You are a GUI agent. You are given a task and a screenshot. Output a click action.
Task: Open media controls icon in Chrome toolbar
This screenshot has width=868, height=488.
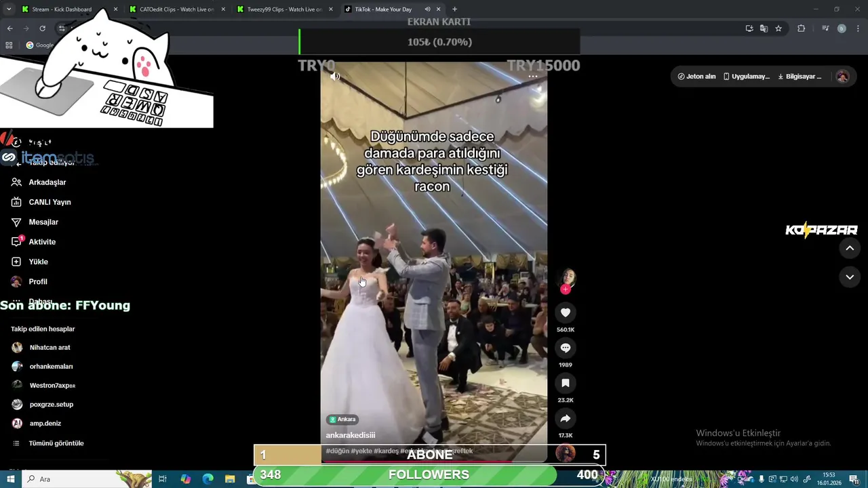(825, 28)
